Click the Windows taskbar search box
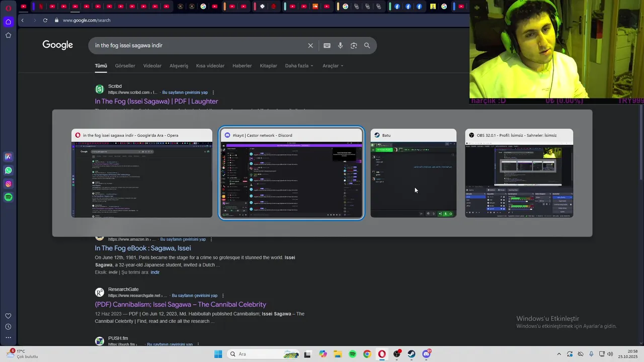The width and height of the screenshot is (644, 362). point(263,354)
